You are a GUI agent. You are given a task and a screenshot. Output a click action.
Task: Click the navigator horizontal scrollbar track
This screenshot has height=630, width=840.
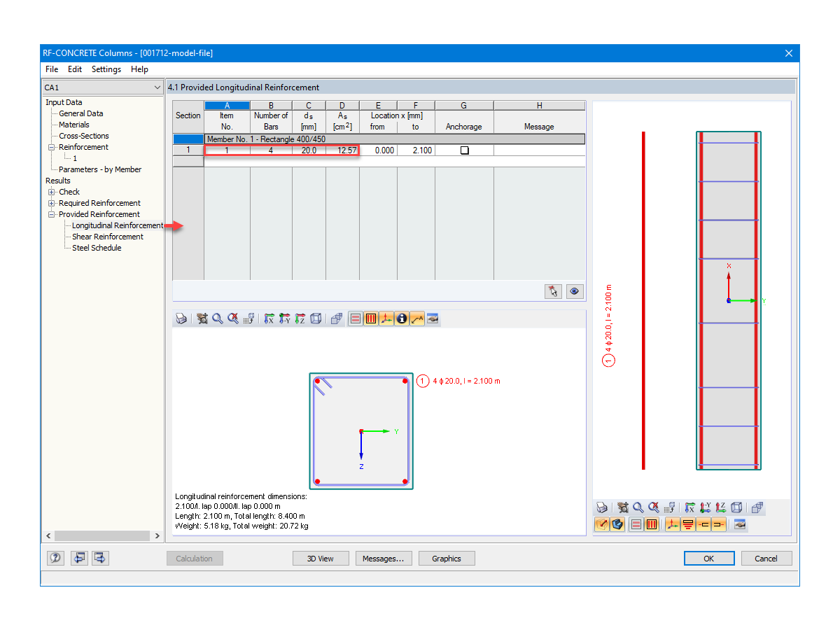pos(102,535)
